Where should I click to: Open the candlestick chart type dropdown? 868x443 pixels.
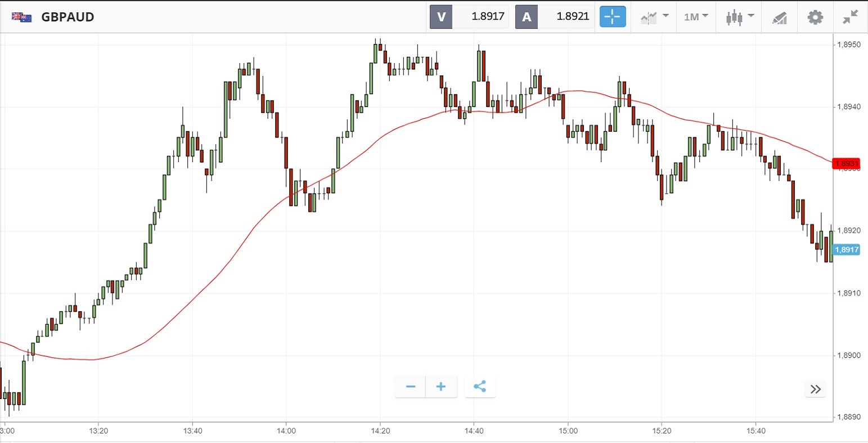pos(739,17)
